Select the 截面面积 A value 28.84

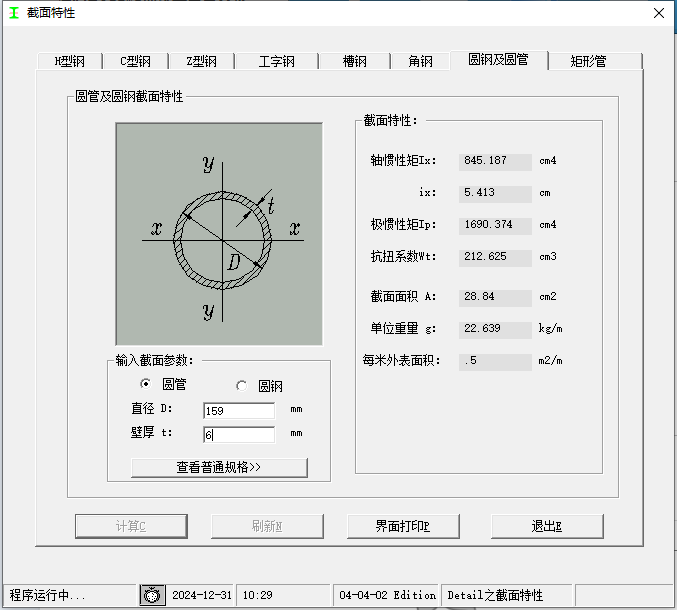[495, 297]
